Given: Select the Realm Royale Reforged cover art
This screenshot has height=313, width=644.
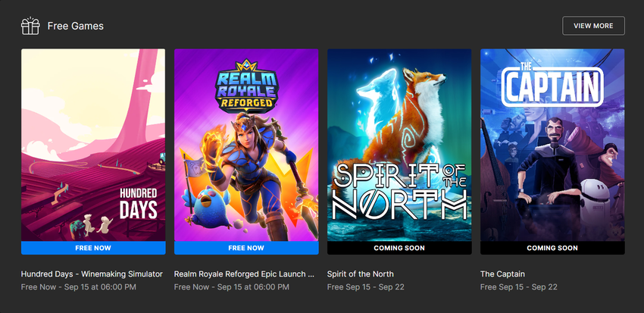Looking at the screenshot, I should [246, 145].
